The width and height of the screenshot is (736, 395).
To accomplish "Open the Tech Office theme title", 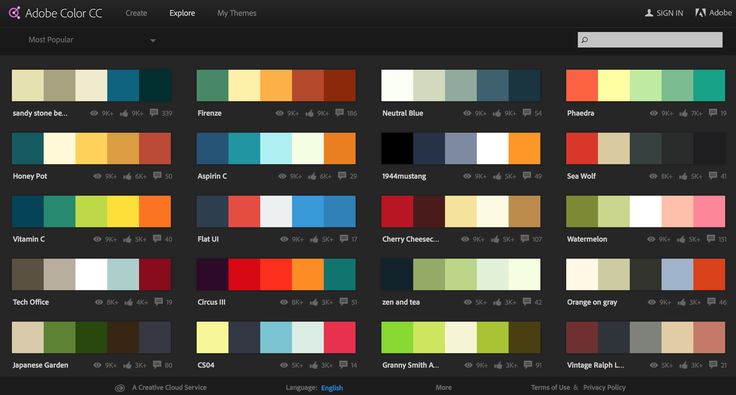I will (31, 302).
